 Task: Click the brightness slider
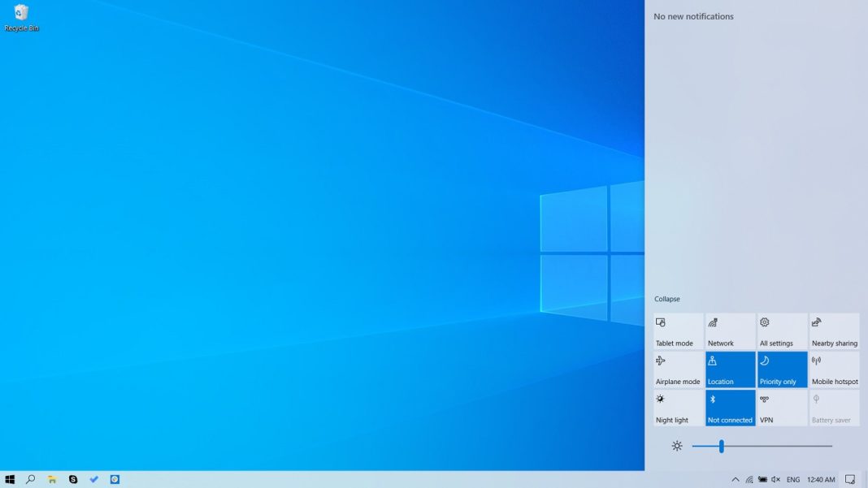coord(720,445)
